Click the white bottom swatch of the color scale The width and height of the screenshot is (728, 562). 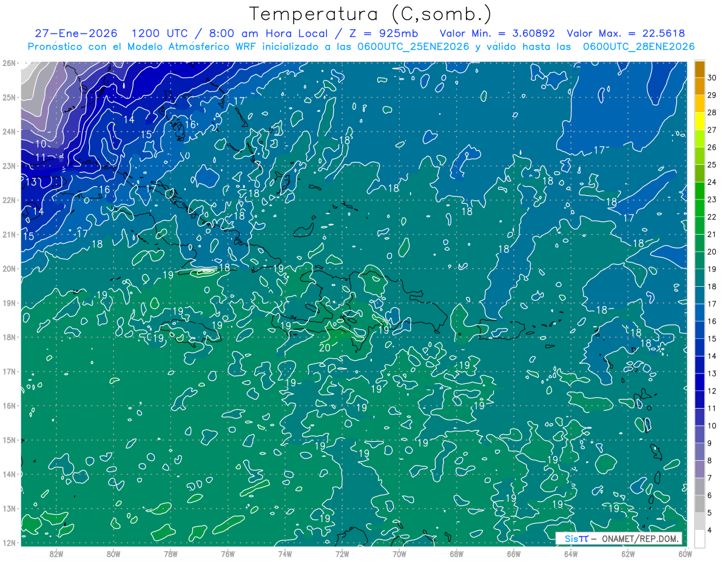pos(699,538)
